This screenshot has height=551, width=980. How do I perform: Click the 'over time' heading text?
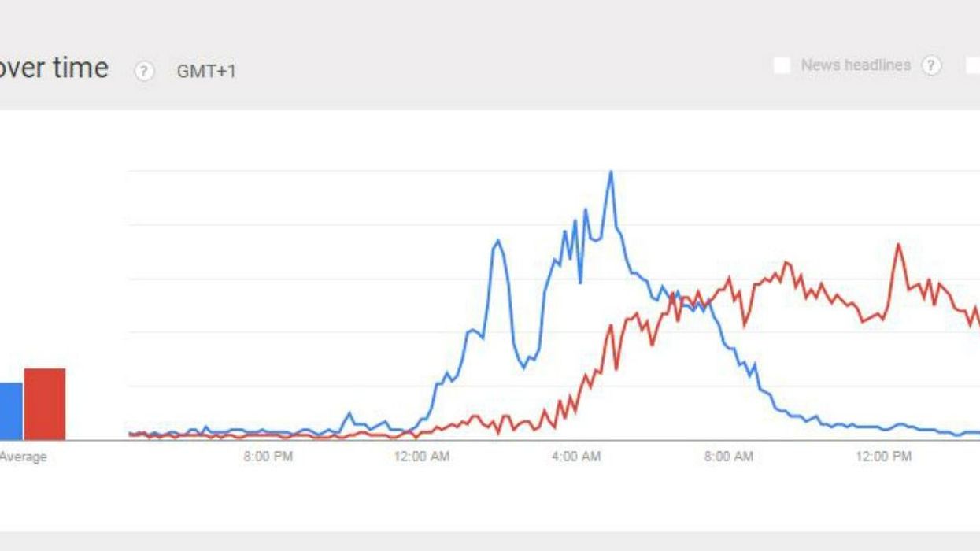point(54,68)
